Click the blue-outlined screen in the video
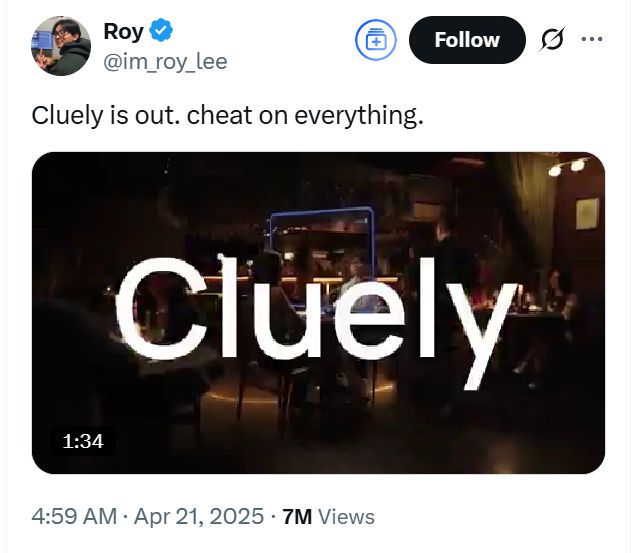 tap(322, 240)
